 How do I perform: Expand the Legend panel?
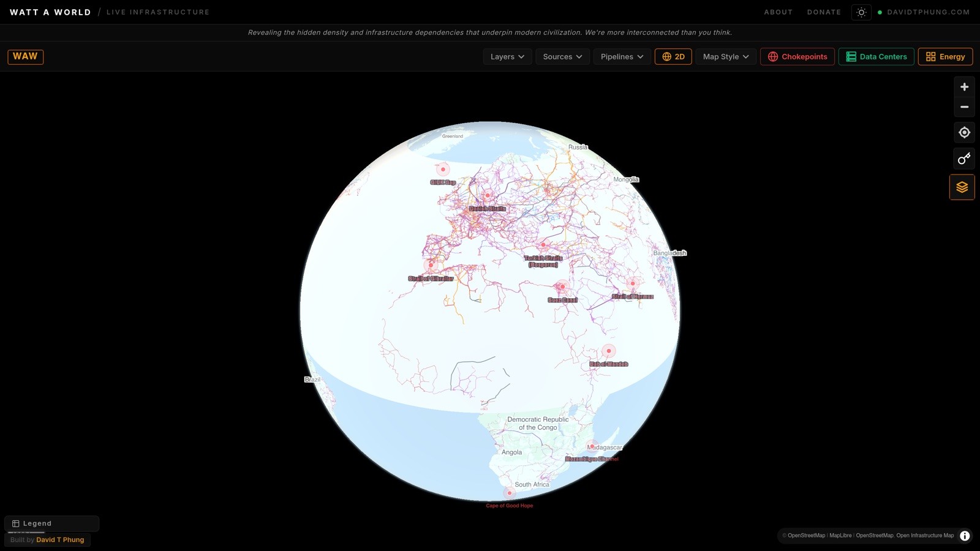click(51, 523)
